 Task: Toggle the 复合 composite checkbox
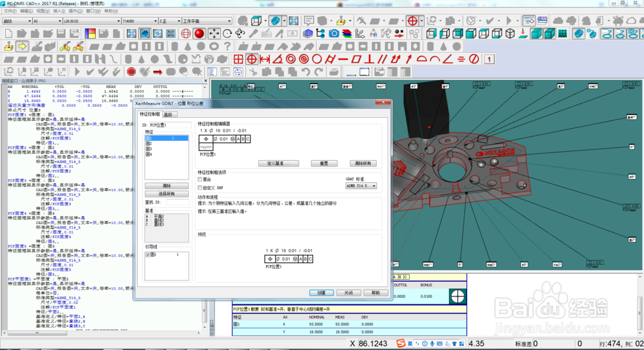click(200, 180)
